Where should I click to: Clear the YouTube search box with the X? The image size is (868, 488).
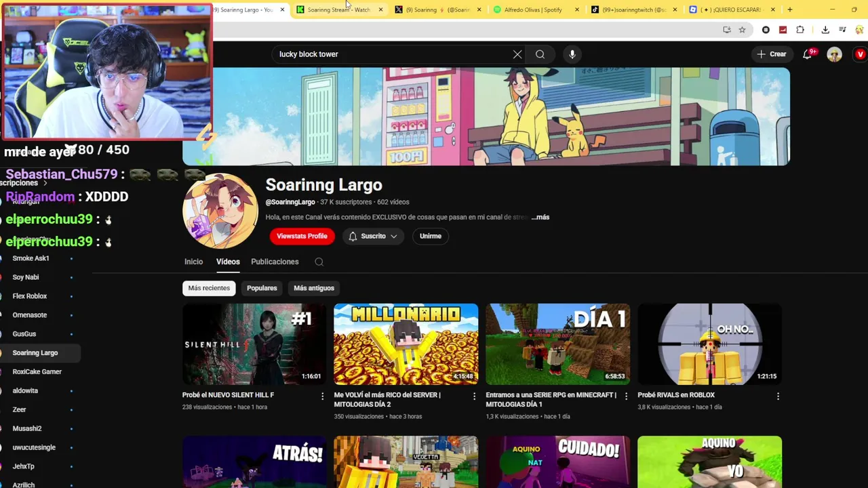tap(517, 54)
